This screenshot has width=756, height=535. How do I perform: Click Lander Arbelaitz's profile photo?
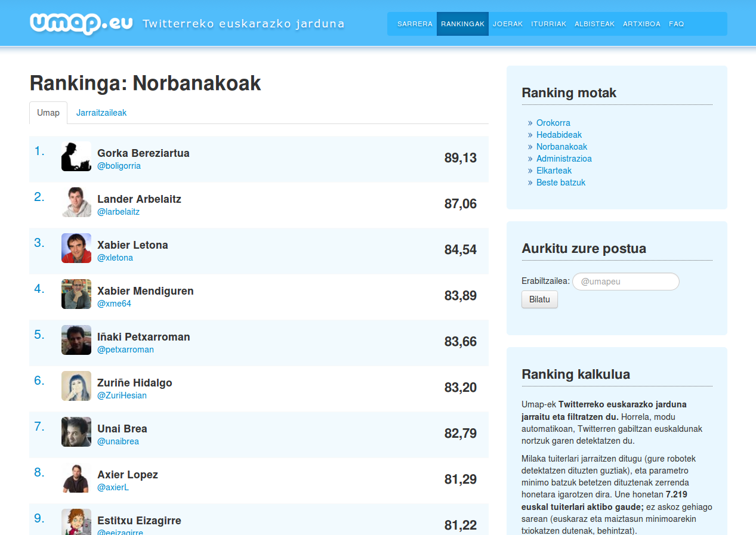pyautogui.click(x=76, y=202)
